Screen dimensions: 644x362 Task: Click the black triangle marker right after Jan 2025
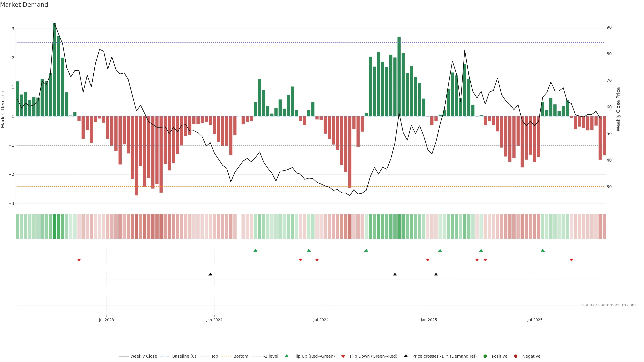point(436,274)
